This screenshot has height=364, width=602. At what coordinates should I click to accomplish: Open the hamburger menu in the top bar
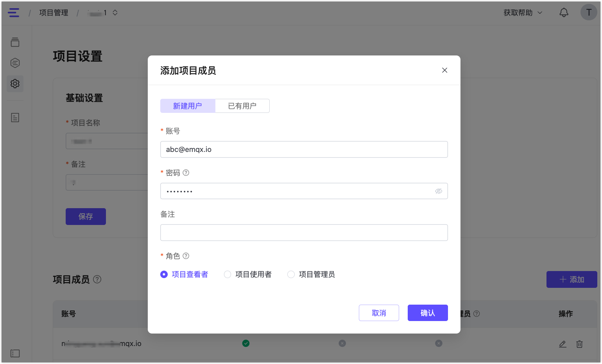click(x=14, y=12)
